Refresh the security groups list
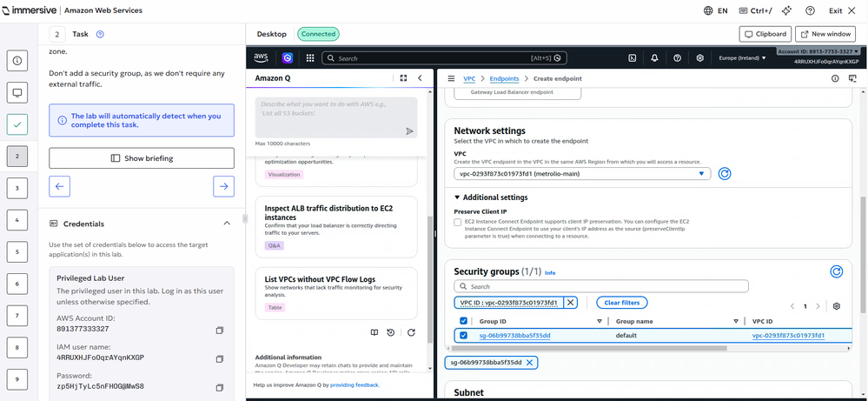 [x=836, y=271]
